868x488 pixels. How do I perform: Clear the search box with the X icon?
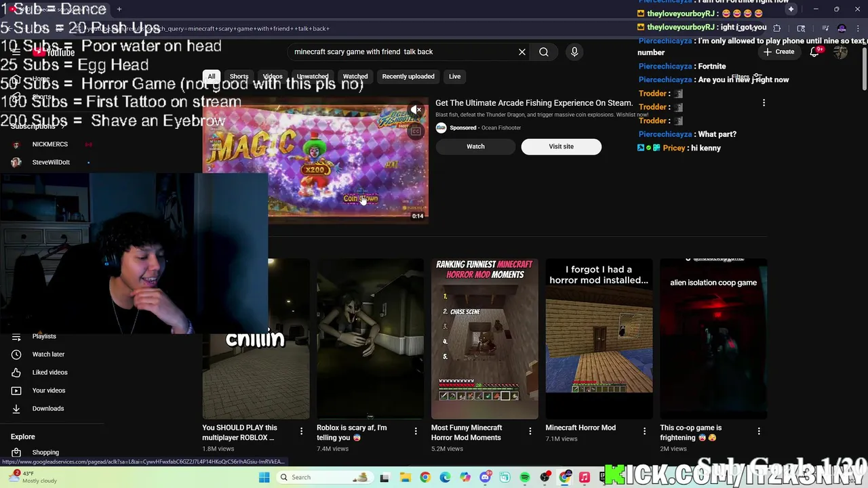pyautogui.click(x=522, y=52)
